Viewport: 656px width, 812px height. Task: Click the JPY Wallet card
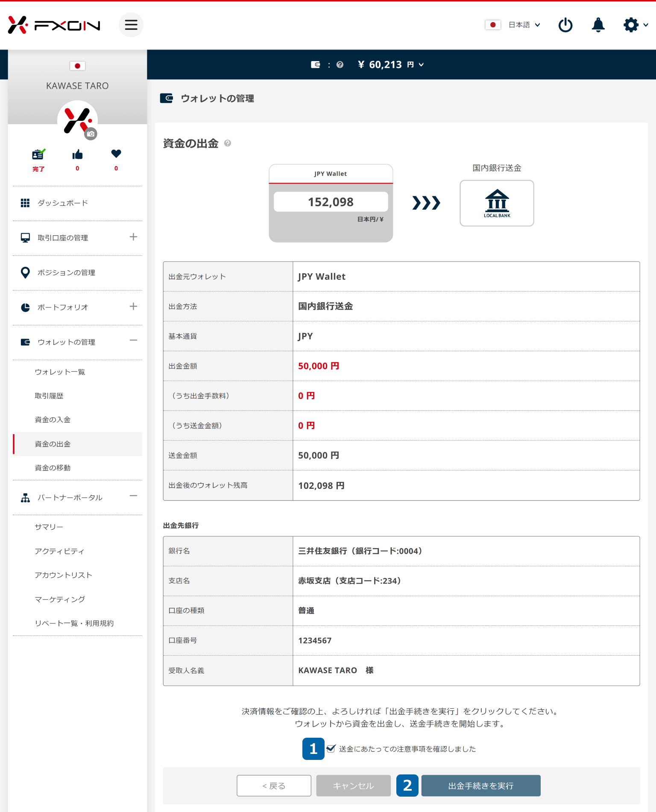331,203
